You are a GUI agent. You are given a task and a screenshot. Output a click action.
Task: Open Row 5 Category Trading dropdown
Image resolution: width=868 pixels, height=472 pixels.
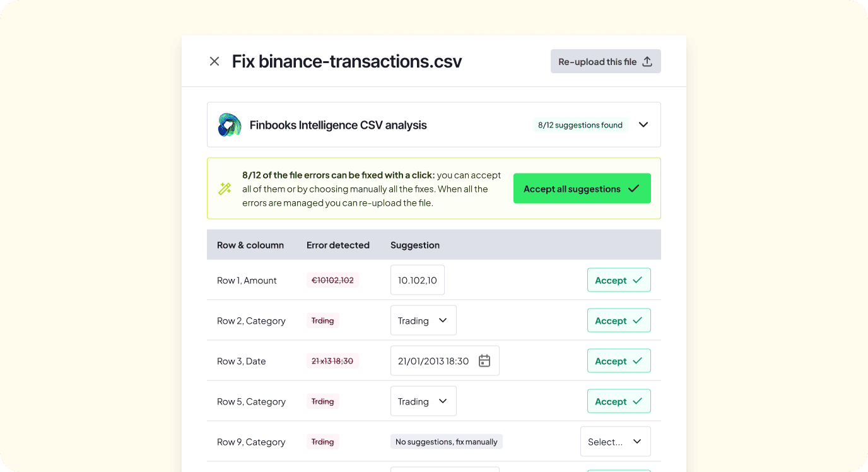click(423, 401)
